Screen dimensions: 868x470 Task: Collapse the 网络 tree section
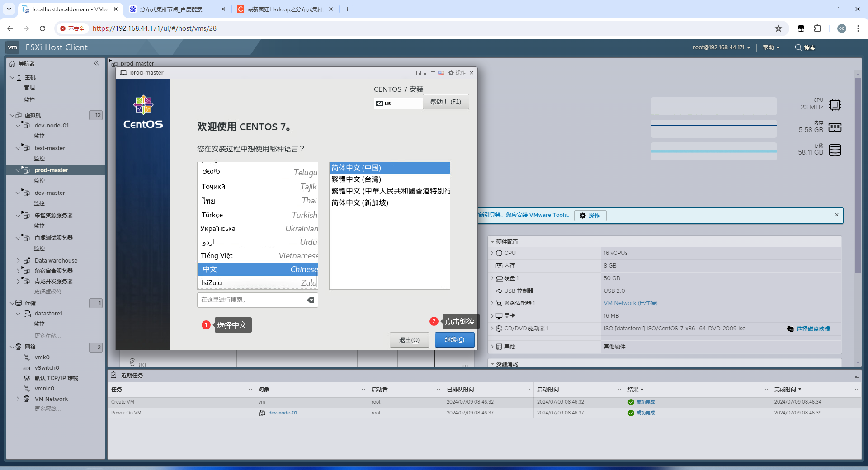(12, 347)
